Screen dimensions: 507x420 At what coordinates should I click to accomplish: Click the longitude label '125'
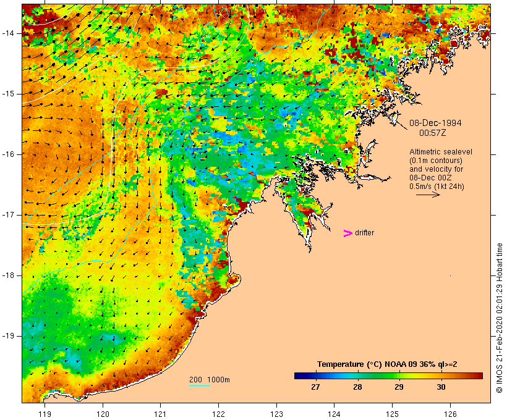coord(393,414)
